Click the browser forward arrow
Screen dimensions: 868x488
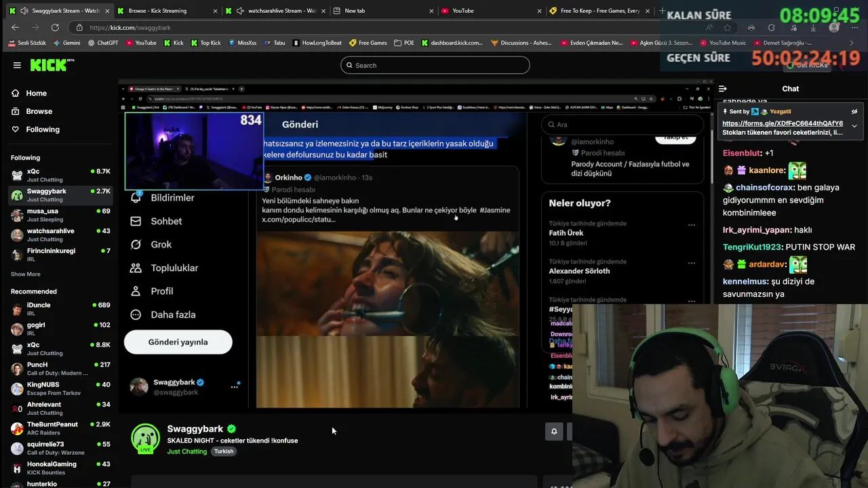tap(35, 27)
